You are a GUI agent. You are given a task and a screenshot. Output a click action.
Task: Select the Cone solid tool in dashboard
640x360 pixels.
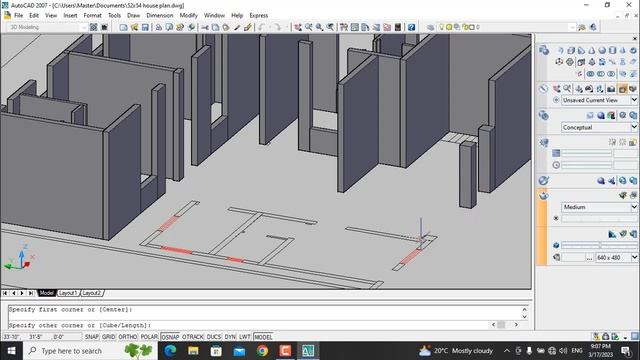point(591,51)
